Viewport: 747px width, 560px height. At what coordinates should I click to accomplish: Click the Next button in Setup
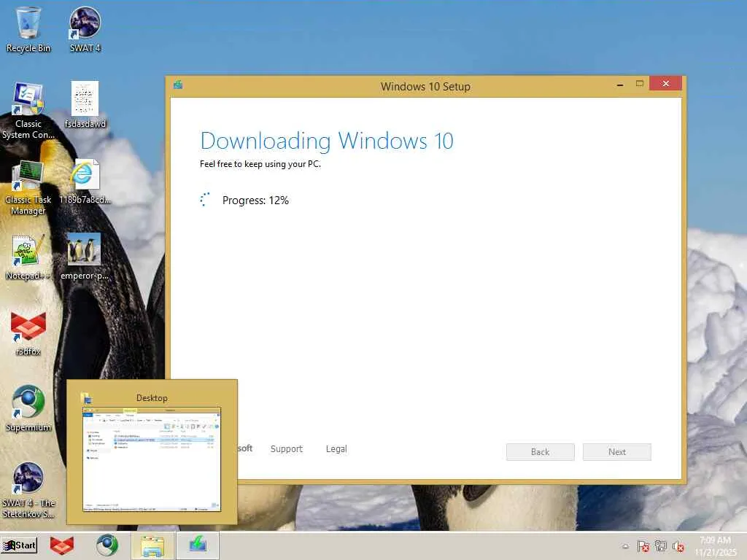[617, 452]
